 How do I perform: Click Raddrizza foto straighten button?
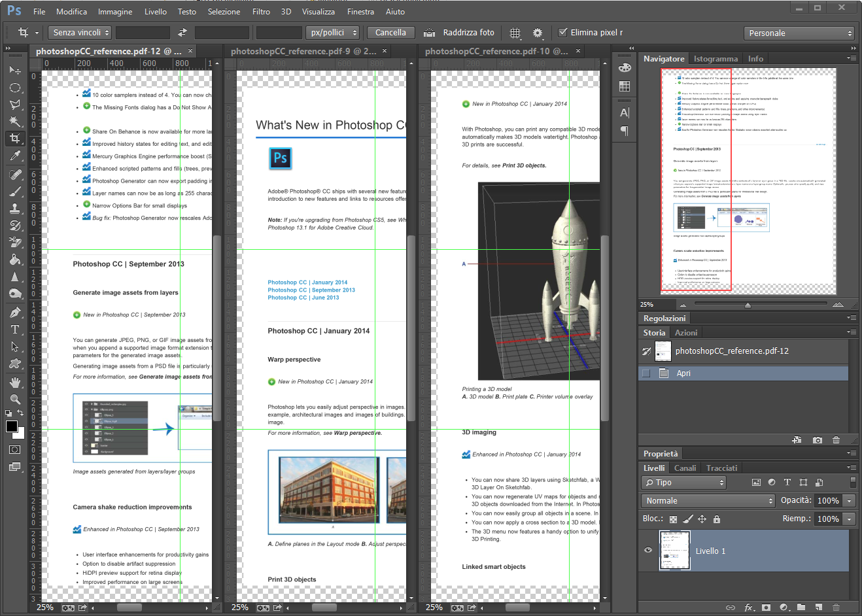tap(459, 33)
